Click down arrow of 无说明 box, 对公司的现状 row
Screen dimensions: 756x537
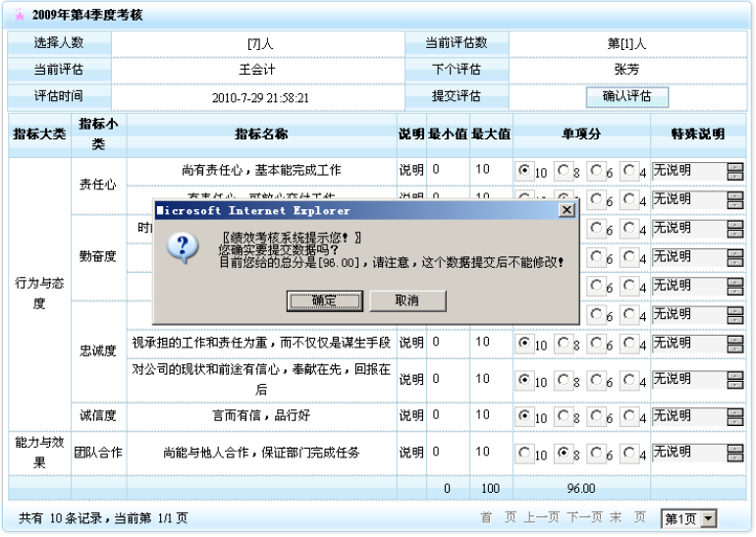(735, 385)
